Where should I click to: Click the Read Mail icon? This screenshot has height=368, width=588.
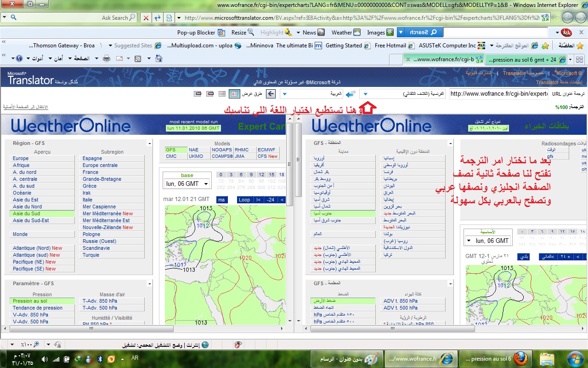pyautogui.click(x=119, y=58)
